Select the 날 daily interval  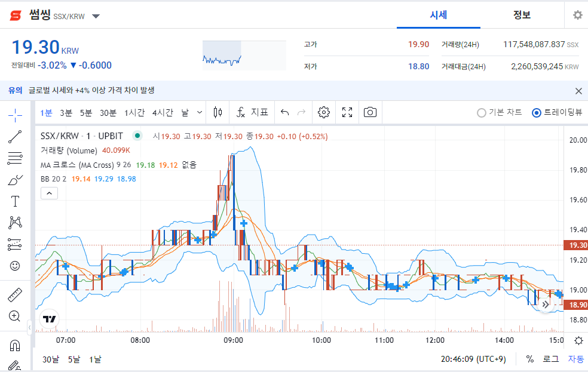(185, 112)
